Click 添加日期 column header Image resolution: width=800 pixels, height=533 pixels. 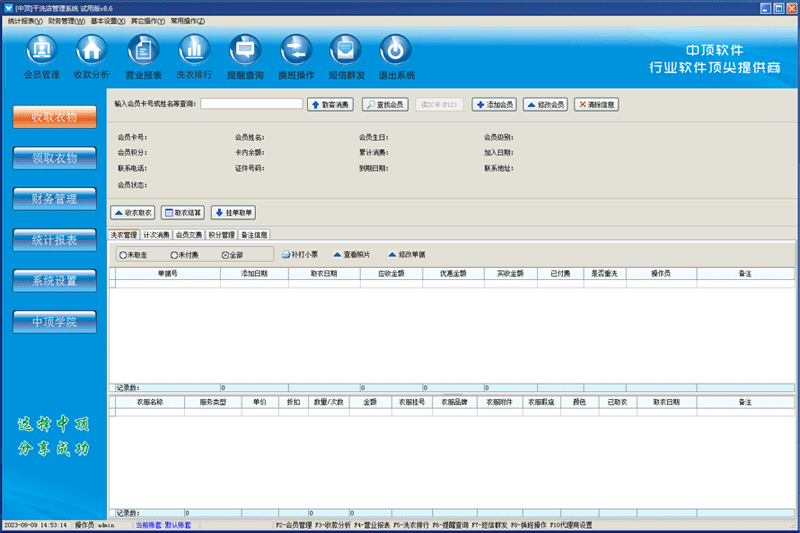click(254, 273)
